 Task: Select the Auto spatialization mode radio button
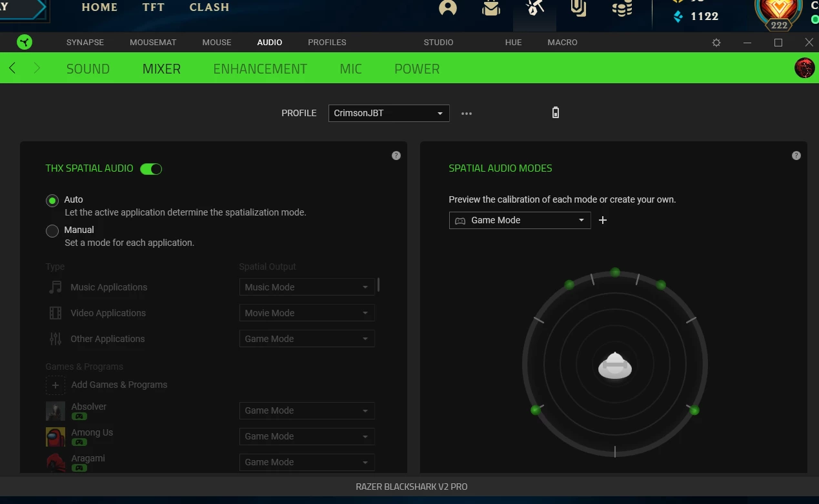[x=52, y=200]
